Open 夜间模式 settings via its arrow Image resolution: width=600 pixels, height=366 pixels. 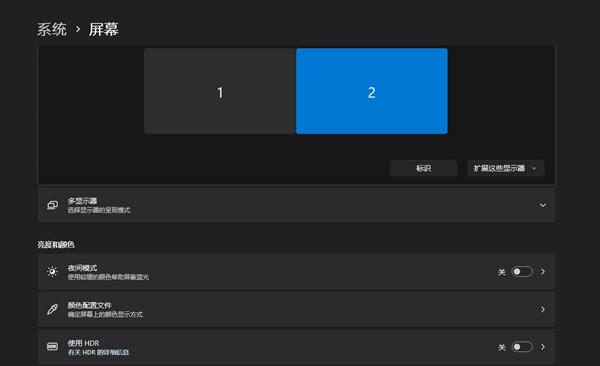click(x=543, y=271)
